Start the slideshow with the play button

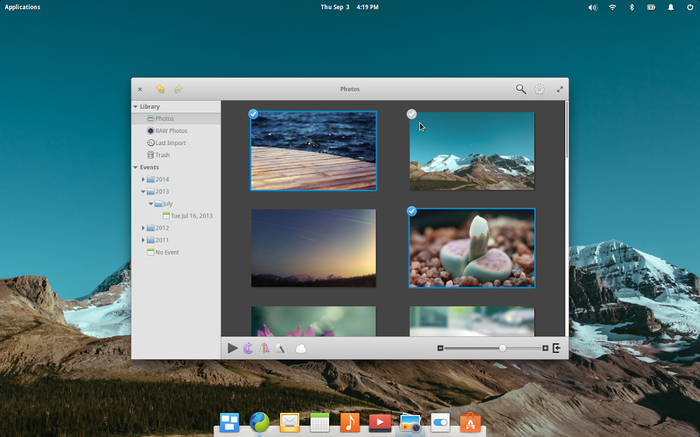click(233, 348)
